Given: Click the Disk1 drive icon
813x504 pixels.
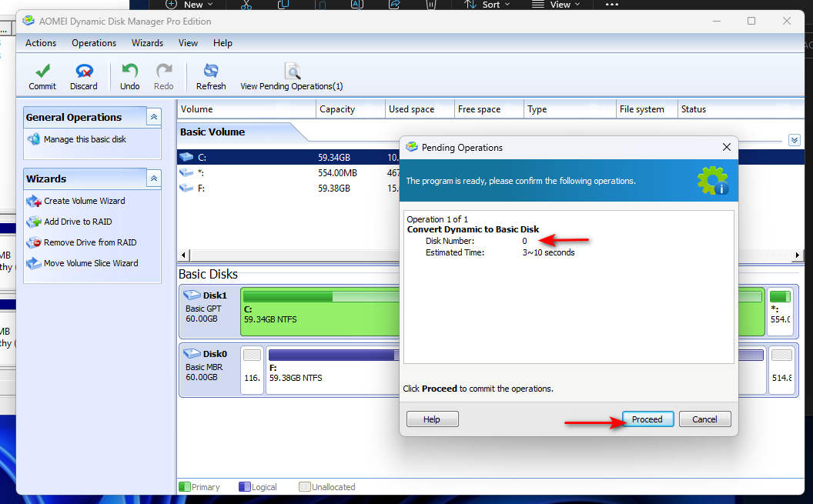Looking at the screenshot, I should (192, 295).
